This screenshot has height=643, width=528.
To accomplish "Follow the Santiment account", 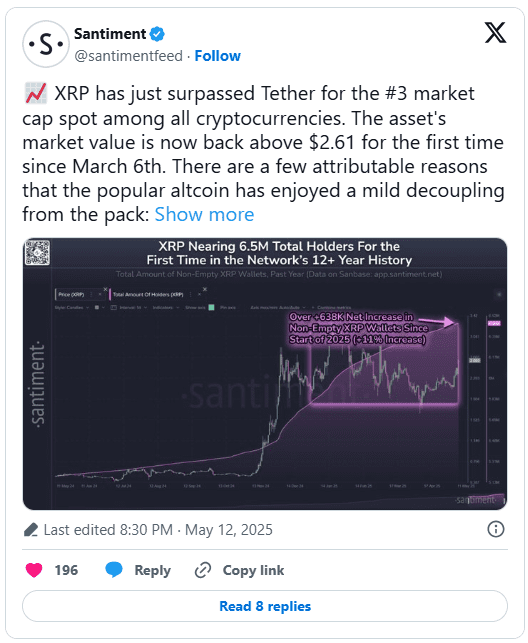I will pos(217,56).
